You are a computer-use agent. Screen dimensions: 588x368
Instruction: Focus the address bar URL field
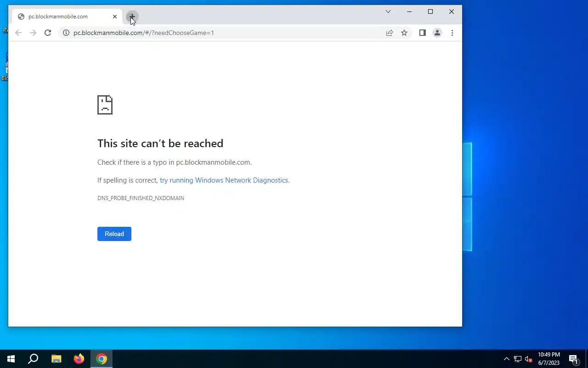[x=225, y=33]
